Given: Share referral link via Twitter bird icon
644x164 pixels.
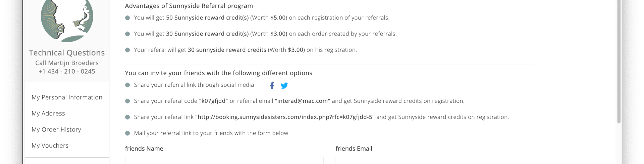Looking at the screenshot, I should coord(284,86).
